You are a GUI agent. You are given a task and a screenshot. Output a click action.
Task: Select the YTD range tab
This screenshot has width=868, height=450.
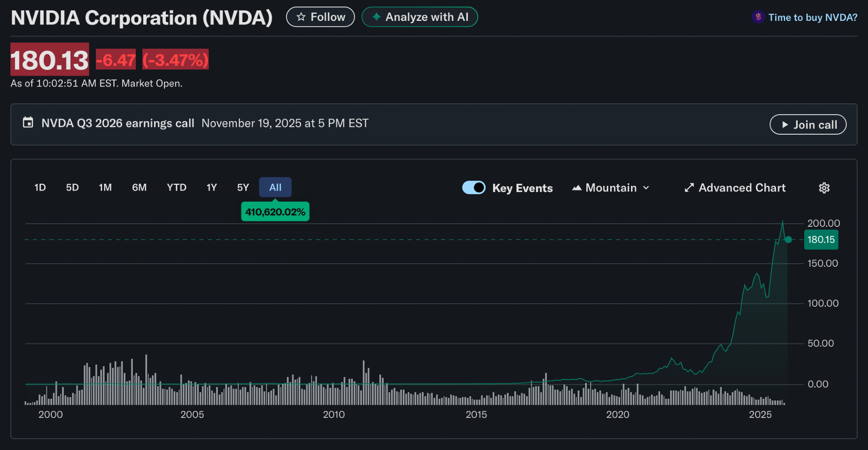click(176, 187)
